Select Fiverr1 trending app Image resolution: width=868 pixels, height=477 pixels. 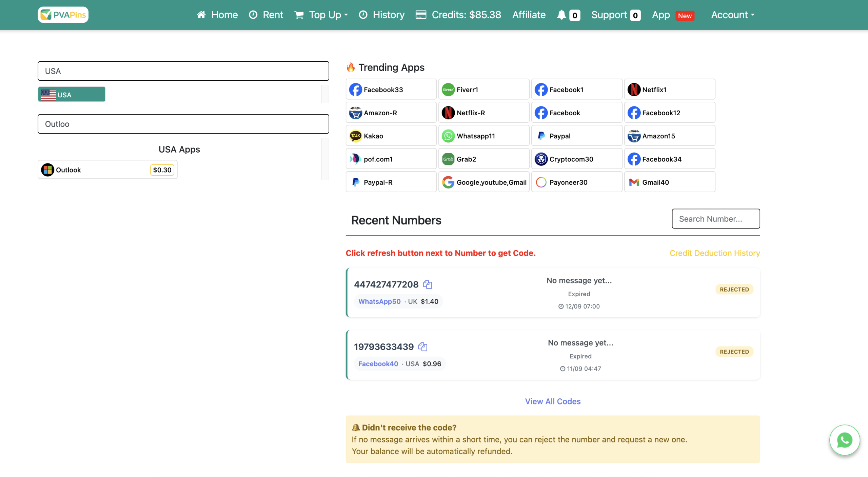[x=484, y=89]
